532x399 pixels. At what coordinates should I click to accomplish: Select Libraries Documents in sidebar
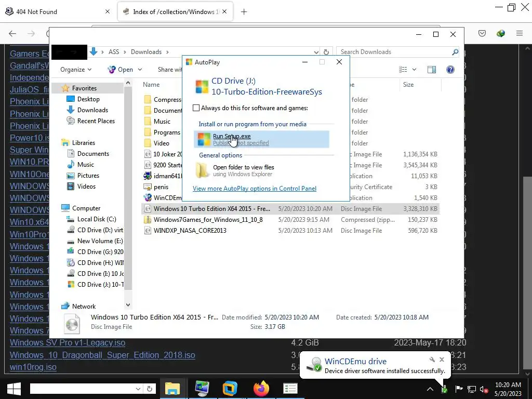93,154
